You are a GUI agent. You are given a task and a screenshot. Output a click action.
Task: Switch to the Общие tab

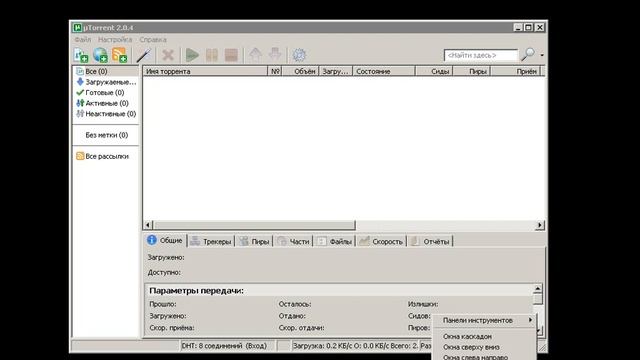coord(165,240)
